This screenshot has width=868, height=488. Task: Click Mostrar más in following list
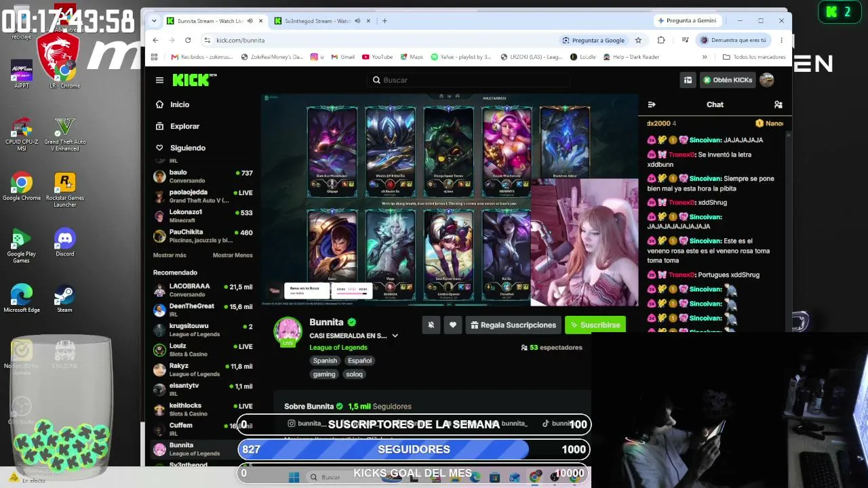[x=170, y=256]
